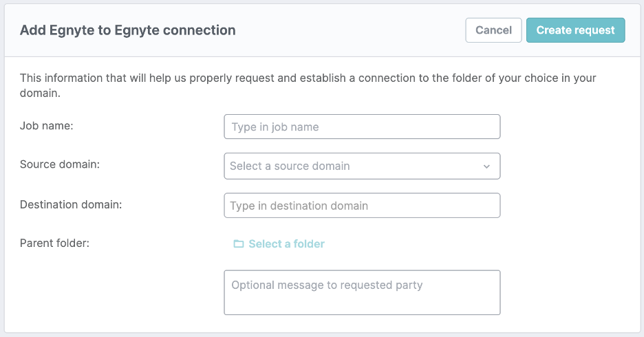Select the 'Select a source domain' placeholder text
This screenshot has width=644, height=337.
[290, 166]
